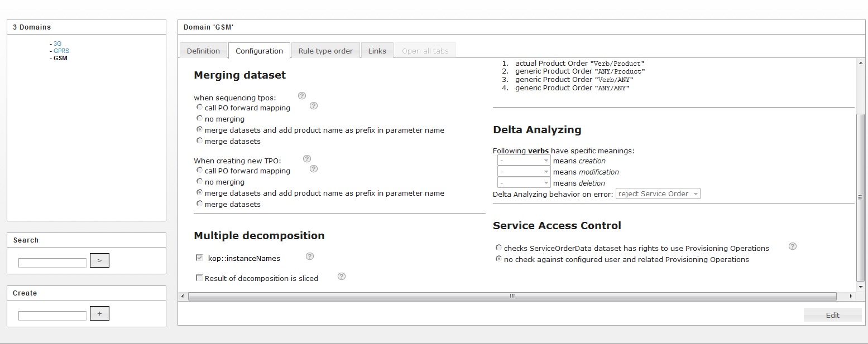Screen dimensions: 868x344
Task: Click help icon next to 'when sequencing tpos'
Action: pyautogui.click(x=302, y=96)
